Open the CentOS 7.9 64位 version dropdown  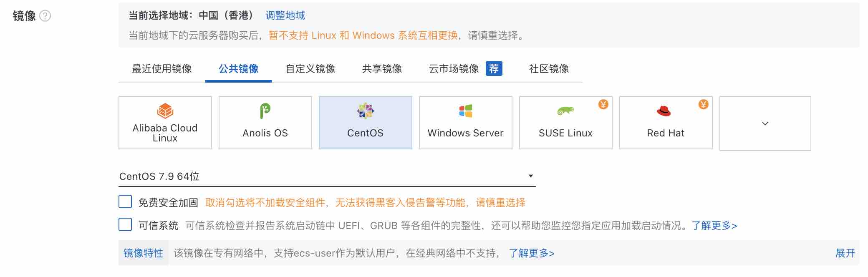327,176
